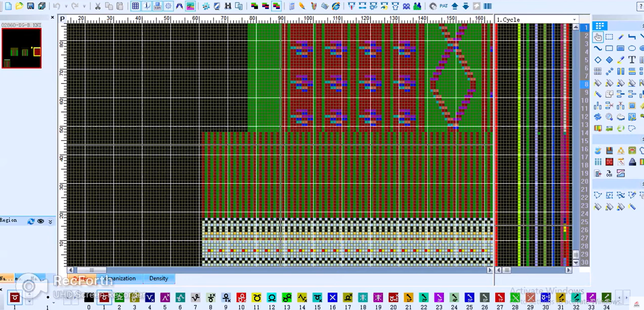Screen dimensions: 644x310
Task: Open the 1.Cycle dropdown
Action: pos(574,20)
